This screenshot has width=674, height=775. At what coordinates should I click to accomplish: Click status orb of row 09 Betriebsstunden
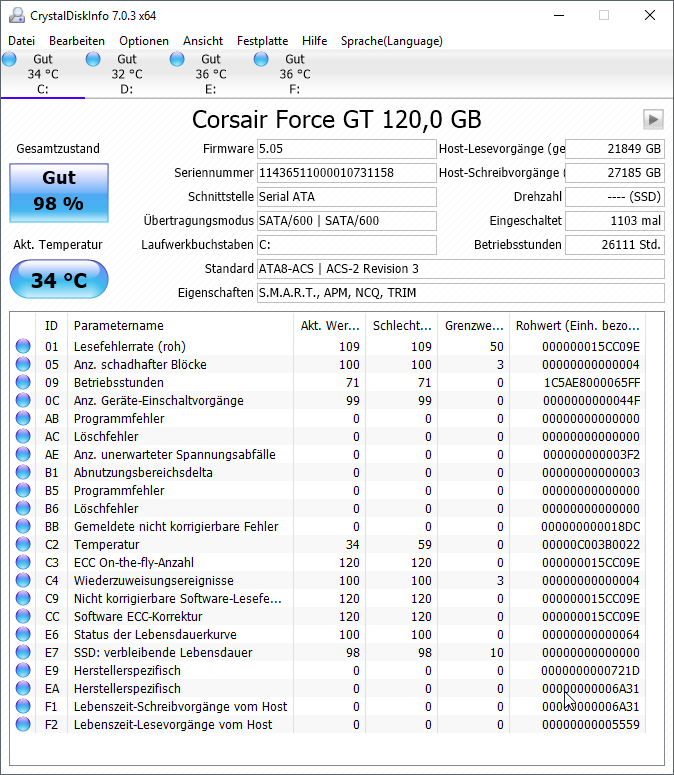23,382
